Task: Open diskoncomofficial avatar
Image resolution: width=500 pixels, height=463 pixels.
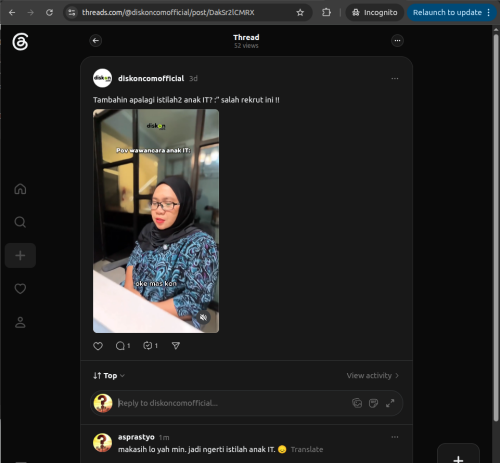Action: 102,78
